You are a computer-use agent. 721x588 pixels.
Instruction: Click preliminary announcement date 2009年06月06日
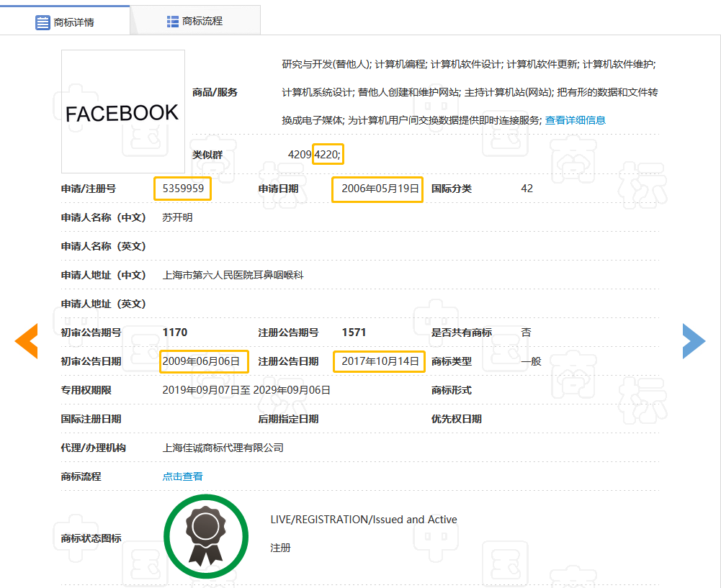coord(204,361)
